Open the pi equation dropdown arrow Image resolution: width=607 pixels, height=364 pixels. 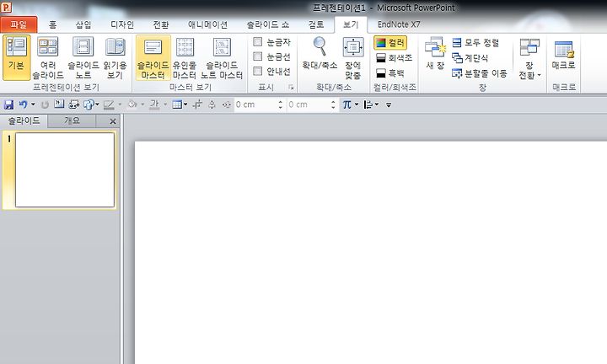click(x=356, y=104)
